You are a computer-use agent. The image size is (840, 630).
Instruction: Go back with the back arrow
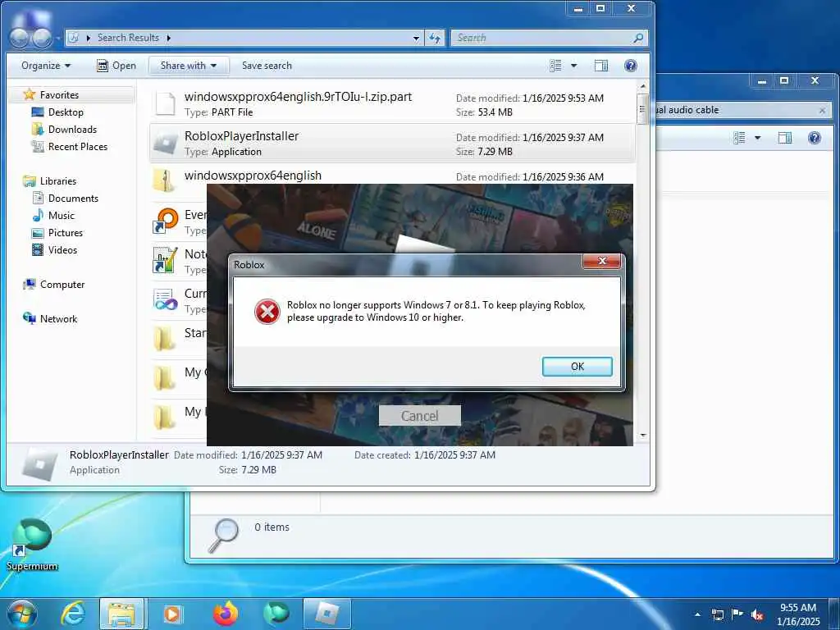[20, 37]
